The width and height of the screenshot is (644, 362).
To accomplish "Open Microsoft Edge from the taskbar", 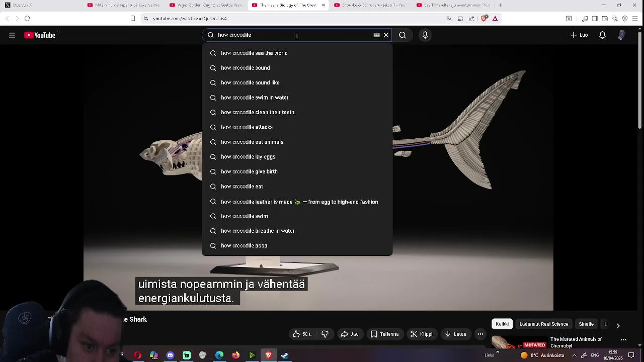I will click(219, 355).
